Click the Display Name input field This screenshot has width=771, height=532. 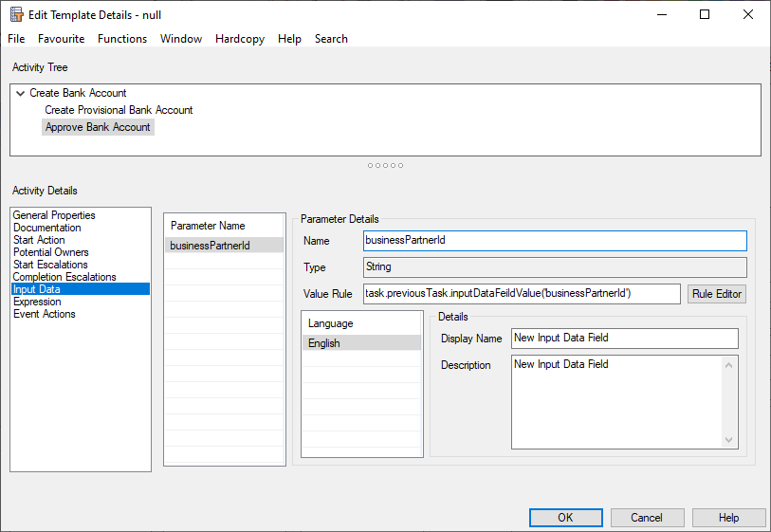[623, 339]
